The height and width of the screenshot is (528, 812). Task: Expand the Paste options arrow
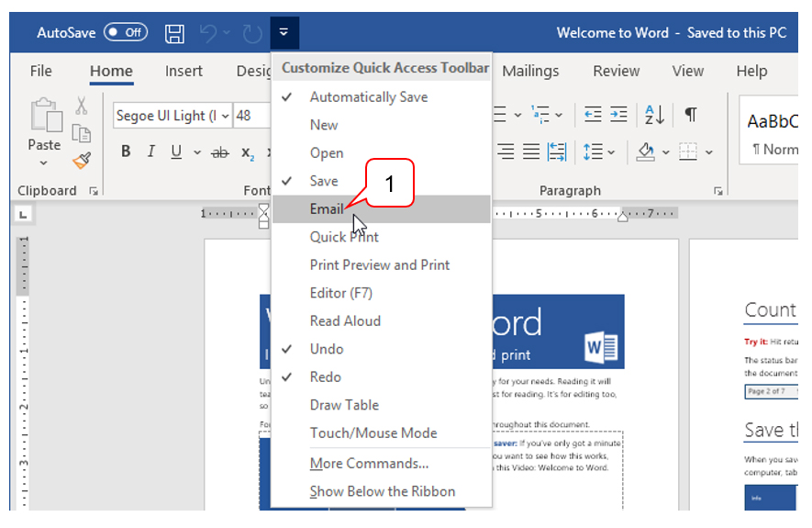pyautogui.click(x=44, y=163)
